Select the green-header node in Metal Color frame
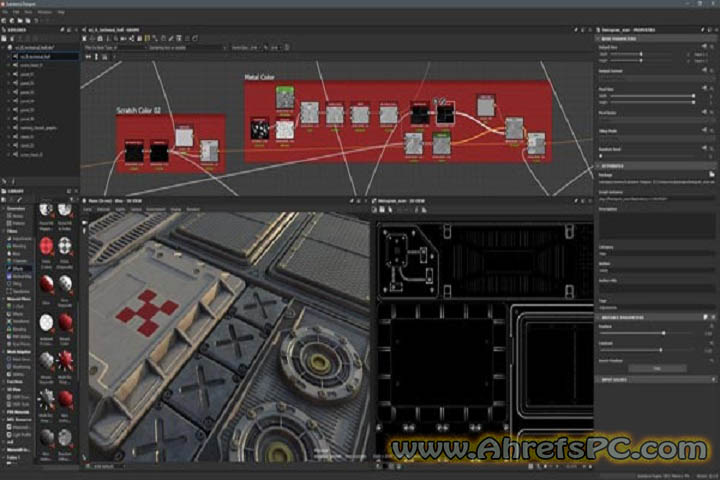Image resolution: width=720 pixels, height=480 pixels. click(x=285, y=98)
